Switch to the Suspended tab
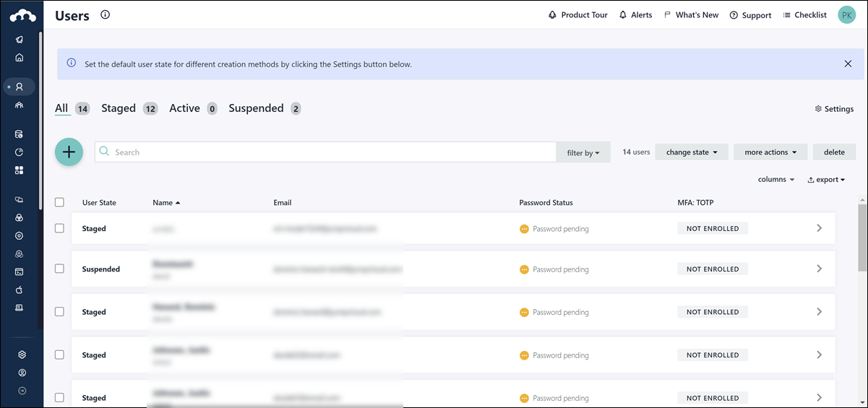Viewport: 868px width, 408px height. pyautogui.click(x=265, y=108)
